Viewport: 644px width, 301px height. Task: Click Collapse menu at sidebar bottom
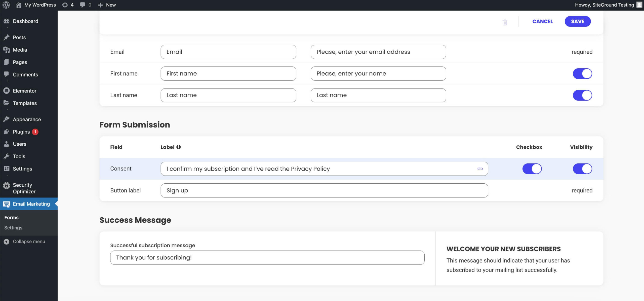pyautogui.click(x=29, y=241)
